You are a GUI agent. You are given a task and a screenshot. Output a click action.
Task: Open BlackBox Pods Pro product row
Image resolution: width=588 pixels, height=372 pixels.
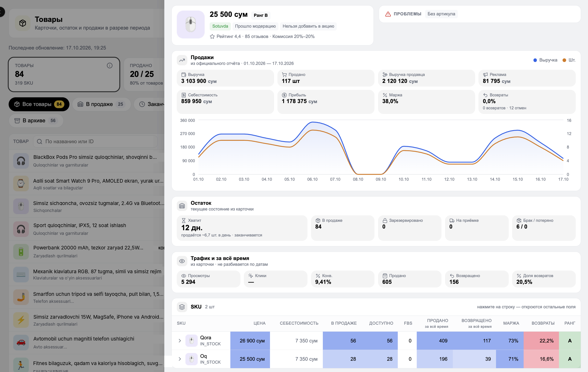87,161
